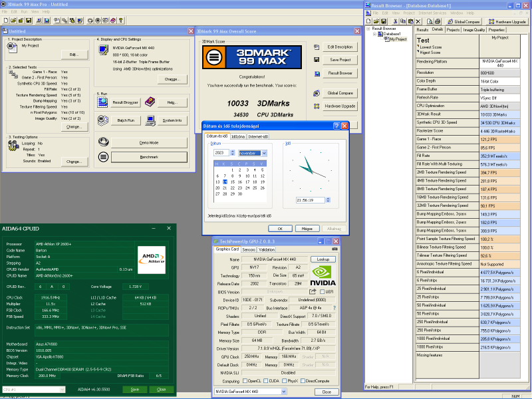Click the Global Compare button in Result Browser toolbar
The height and width of the screenshot is (399, 532).
pos(464,21)
